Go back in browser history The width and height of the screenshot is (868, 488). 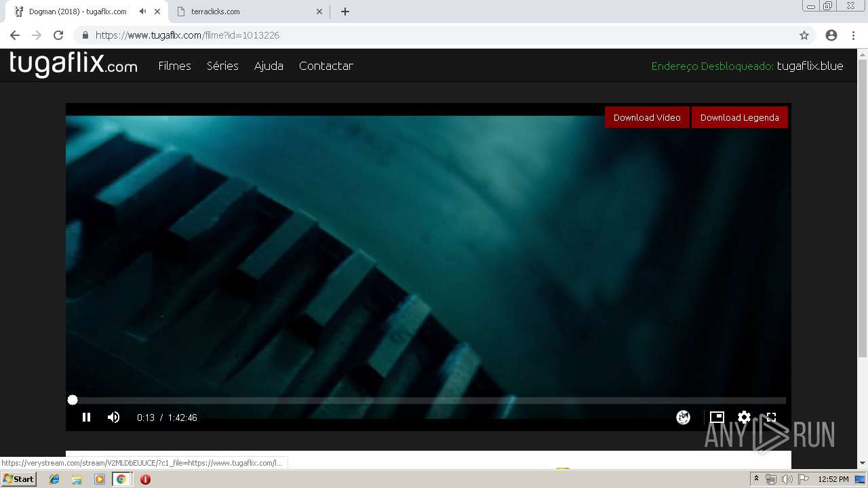pyautogui.click(x=15, y=35)
